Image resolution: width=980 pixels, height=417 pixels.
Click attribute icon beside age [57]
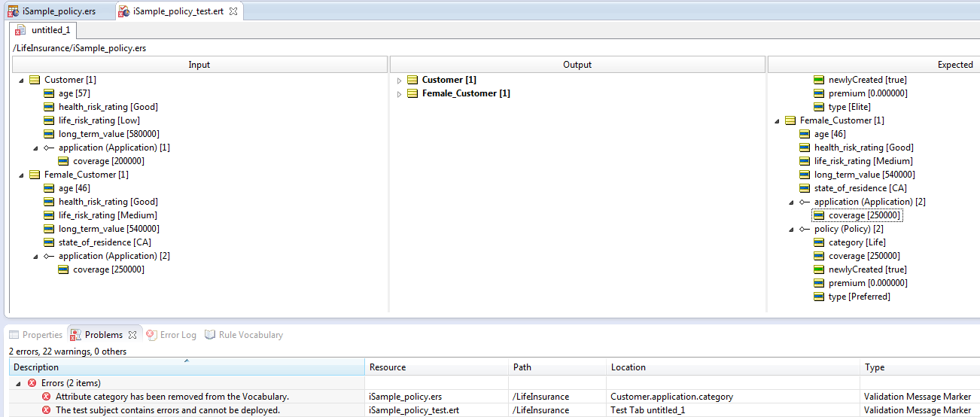click(49, 93)
